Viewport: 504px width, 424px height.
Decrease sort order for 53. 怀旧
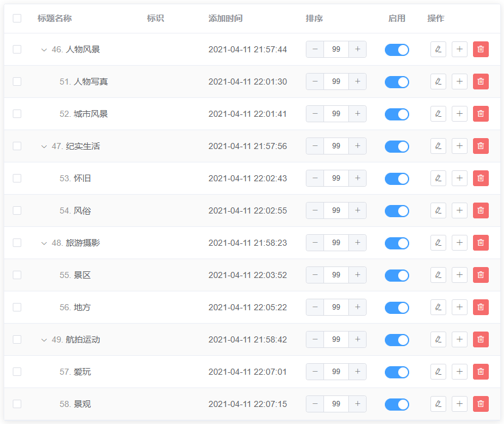[315, 178]
